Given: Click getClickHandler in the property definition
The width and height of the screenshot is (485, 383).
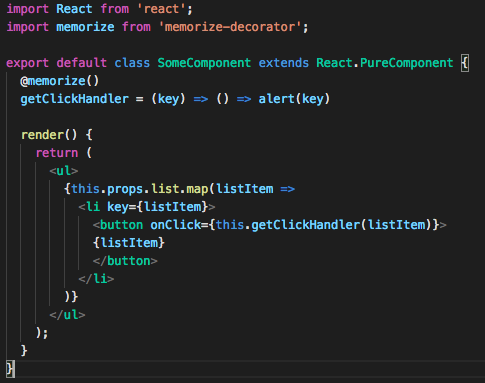Looking at the screenshot, I should coord(74,99).
